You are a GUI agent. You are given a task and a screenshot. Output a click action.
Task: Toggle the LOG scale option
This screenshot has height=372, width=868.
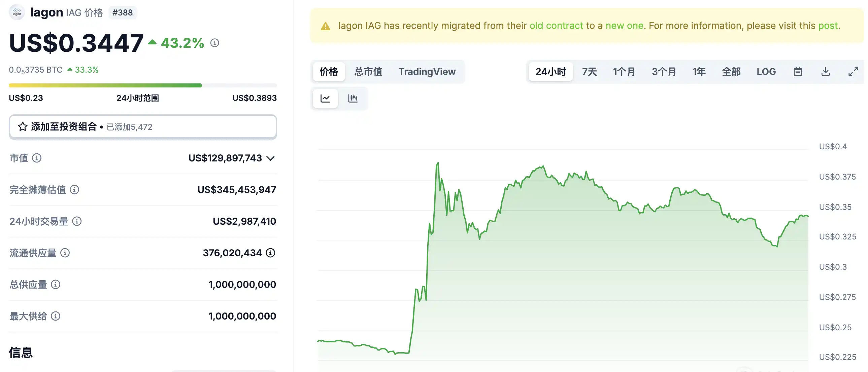tap(766, 72)
